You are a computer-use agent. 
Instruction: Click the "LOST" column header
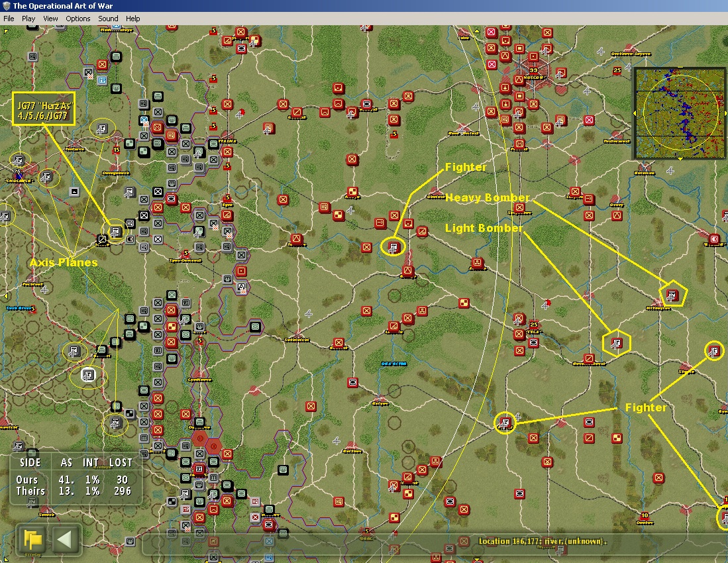click(x=121, y=463)
